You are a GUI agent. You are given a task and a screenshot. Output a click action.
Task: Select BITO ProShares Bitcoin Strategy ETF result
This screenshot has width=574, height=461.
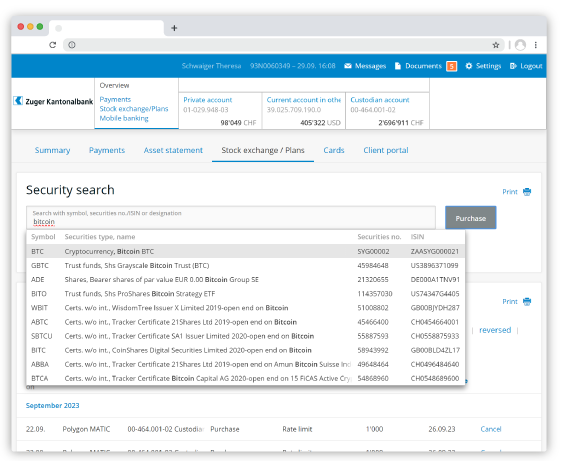click(246, 294)
